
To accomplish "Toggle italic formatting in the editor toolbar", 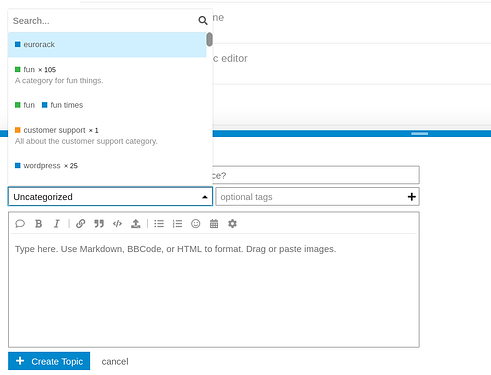I will tap(57, 224).
